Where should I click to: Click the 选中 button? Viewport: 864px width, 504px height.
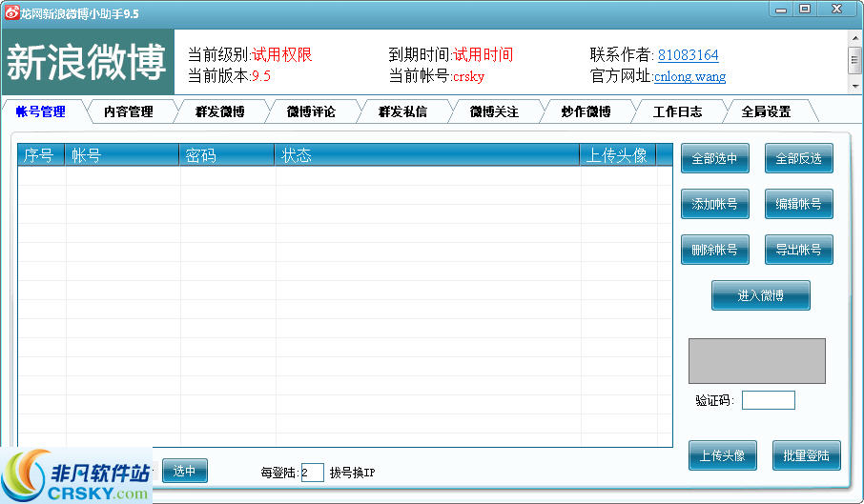pyautogui.click(x=185, y=471)
